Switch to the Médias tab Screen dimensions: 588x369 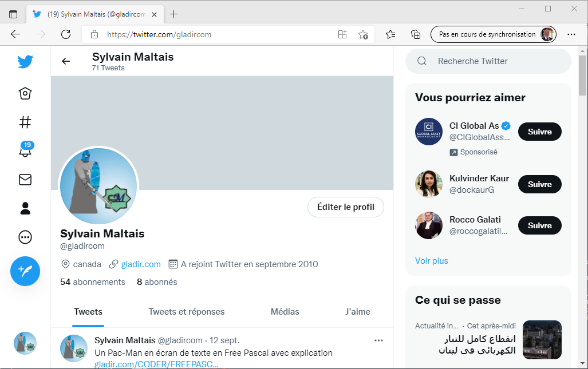tap(285, 312)
